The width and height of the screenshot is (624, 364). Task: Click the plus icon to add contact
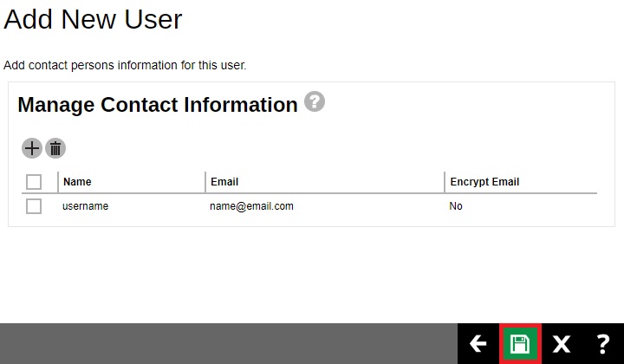point(32,148)
